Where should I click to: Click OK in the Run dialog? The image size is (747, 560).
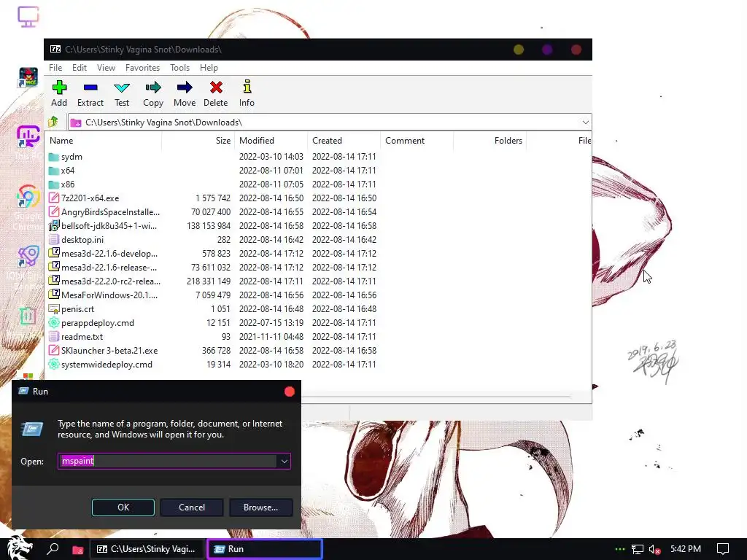point(123,507)
